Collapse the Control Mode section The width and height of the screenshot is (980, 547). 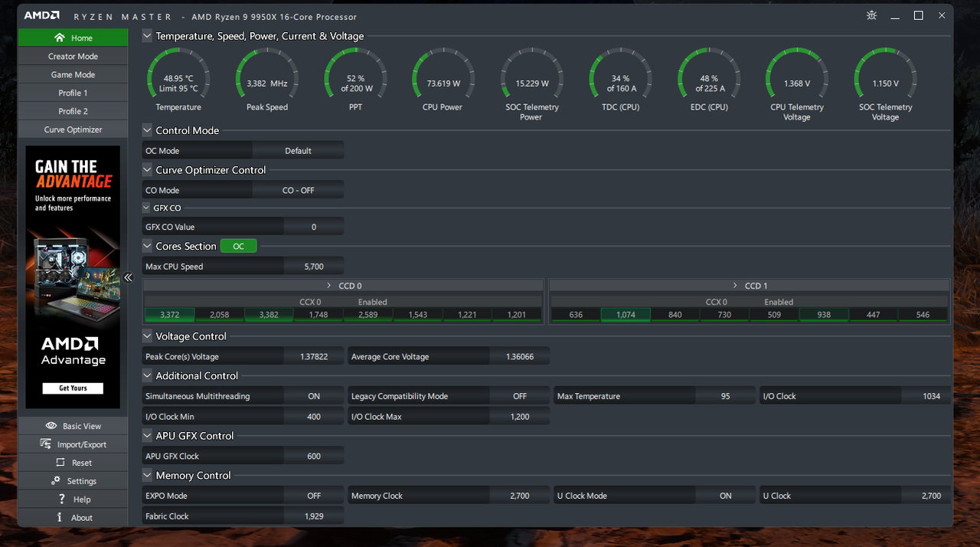point(147,130)
